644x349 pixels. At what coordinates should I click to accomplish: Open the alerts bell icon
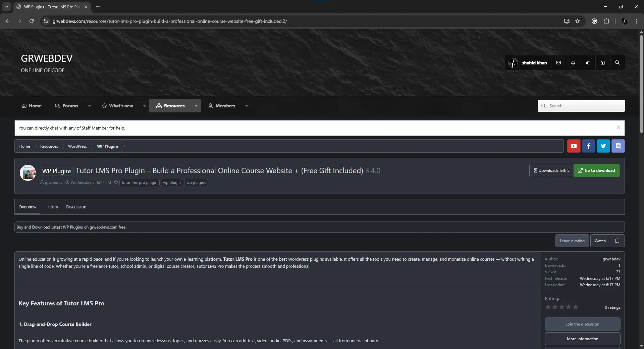tap(573, 63)
